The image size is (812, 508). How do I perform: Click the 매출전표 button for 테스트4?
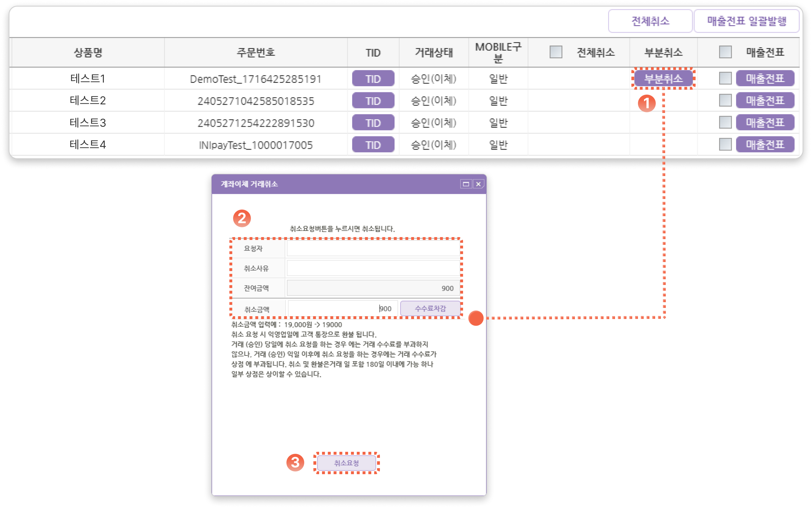(765, 145)
